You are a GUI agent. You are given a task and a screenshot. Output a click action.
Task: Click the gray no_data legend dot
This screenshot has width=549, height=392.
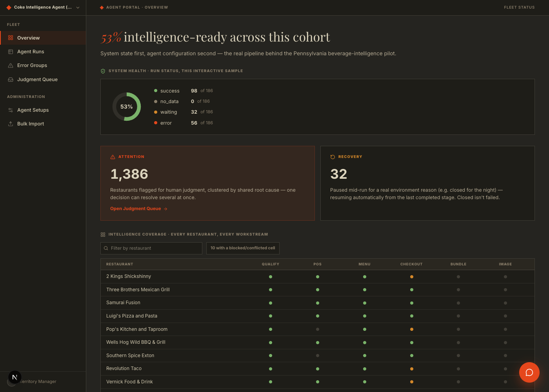156,102
